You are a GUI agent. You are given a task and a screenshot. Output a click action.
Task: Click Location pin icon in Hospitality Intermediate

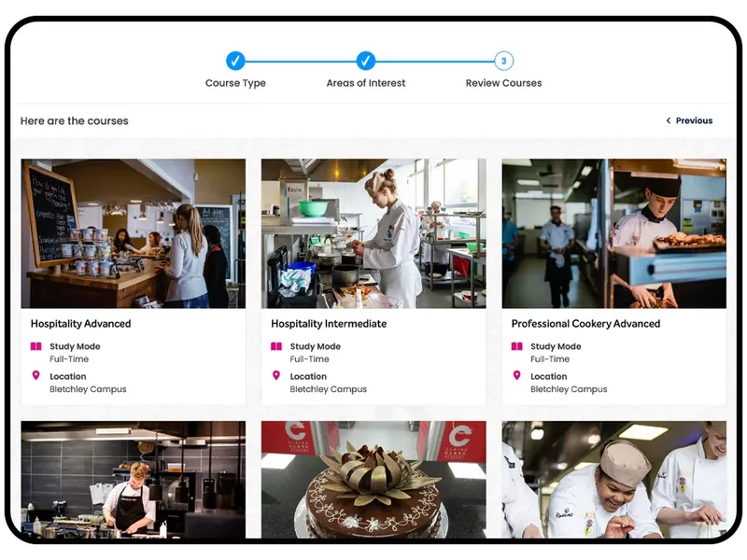tap(276, 375)
